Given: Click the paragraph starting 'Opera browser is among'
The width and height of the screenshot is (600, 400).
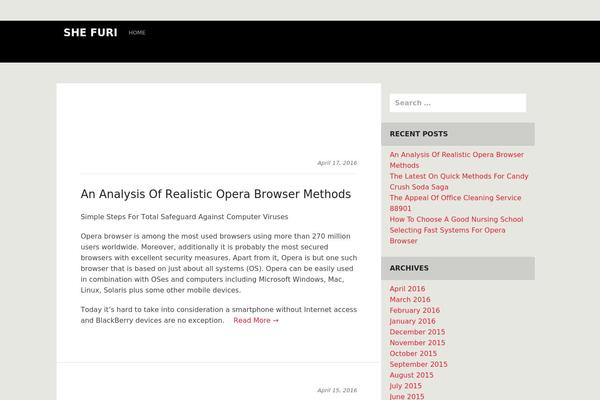Looking at the screenshot, I should pos(218,263).
